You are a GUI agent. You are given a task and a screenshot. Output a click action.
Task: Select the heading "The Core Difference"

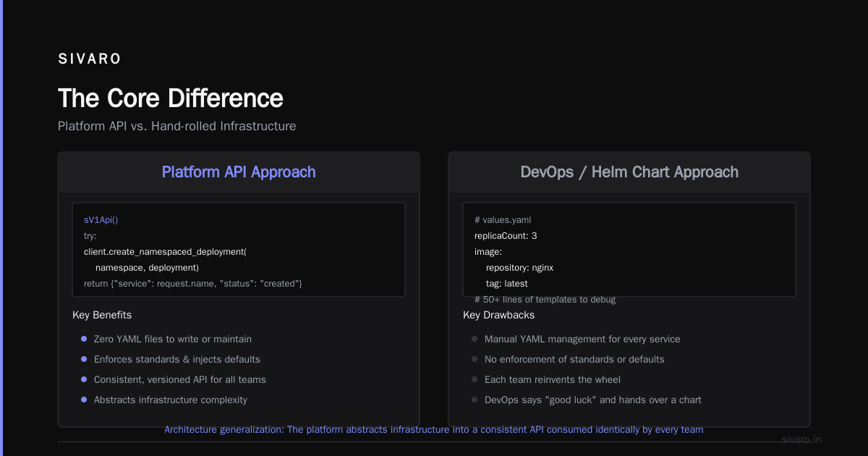(171, 98)
